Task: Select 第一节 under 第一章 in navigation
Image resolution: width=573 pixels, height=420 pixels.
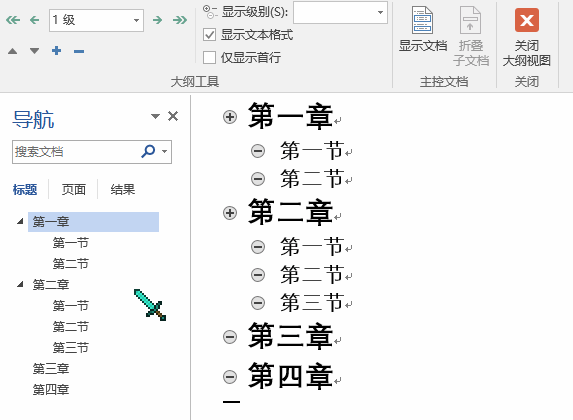Action: [x=71, y=243]
